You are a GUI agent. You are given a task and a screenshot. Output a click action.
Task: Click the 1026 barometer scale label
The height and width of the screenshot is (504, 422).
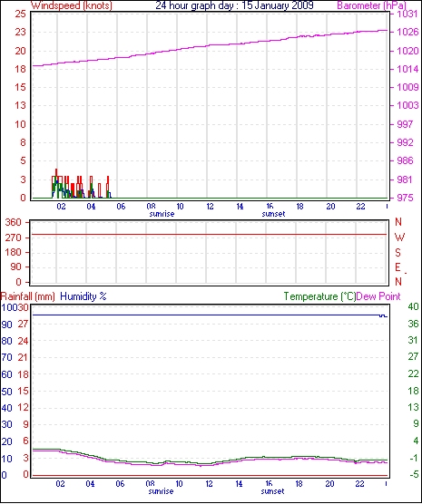click(x=407, y=32)
